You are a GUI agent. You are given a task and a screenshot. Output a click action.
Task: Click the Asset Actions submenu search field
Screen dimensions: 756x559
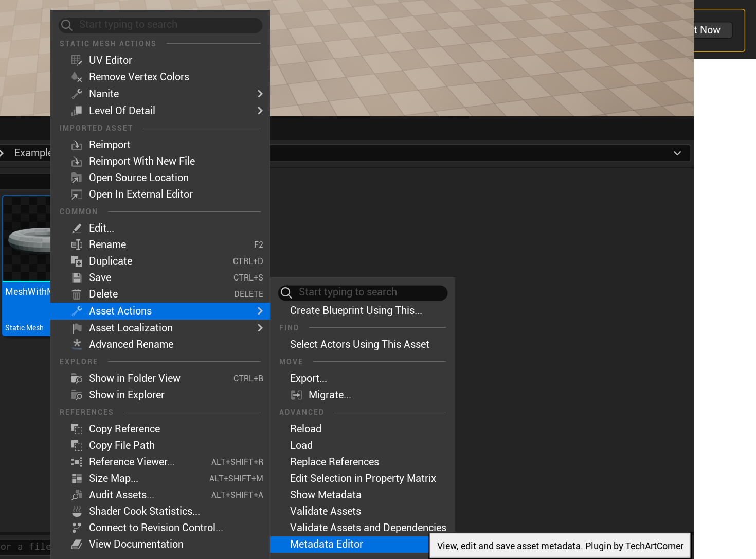(363, 292)
